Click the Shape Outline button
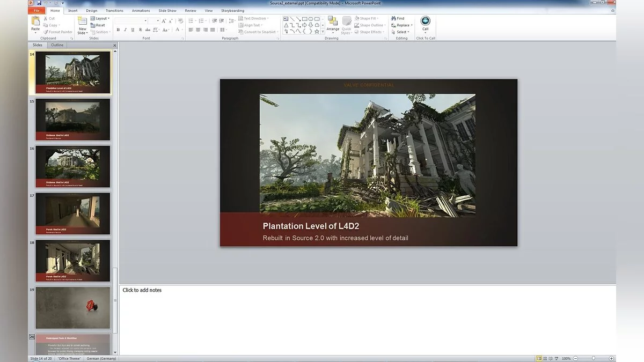Screen dimensions: 644x362 click(x=369, y=25)
